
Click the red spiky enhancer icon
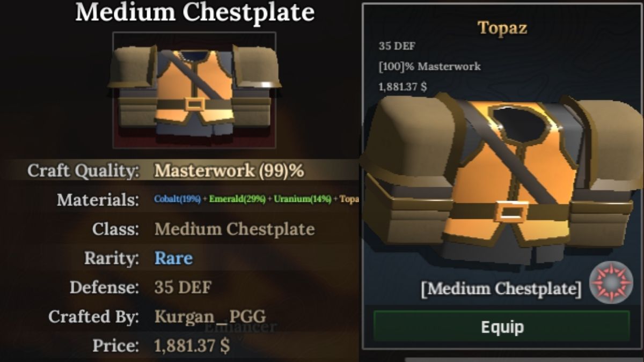[x=610, y=283]
